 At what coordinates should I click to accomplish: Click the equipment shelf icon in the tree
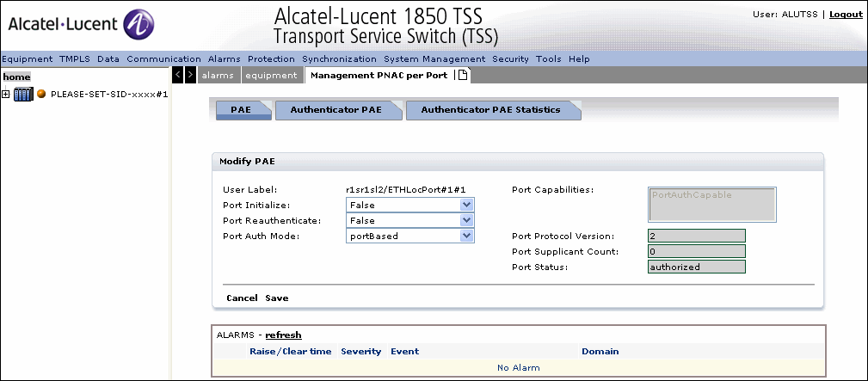(x=23, y=94)
